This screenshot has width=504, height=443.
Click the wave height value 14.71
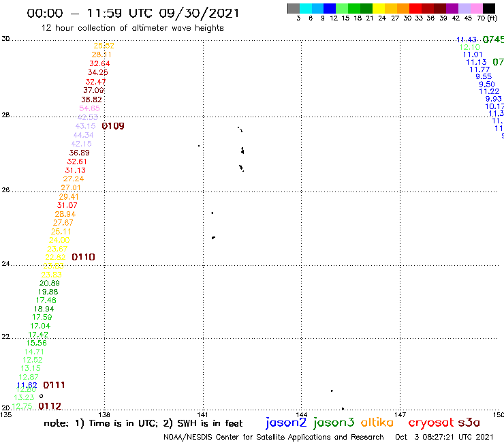tap(34, 352)
